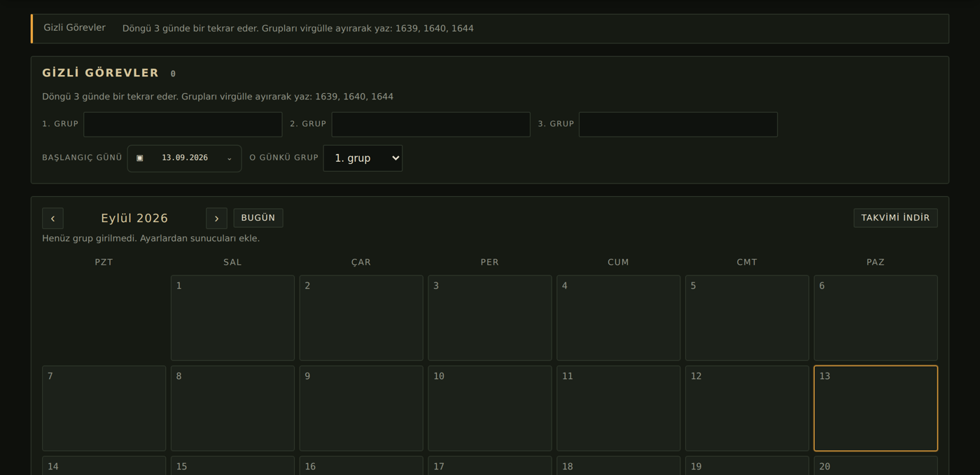Click the 'Henüz grup girilmedi' notice text
The width and height of the screenshot is (980, 475).
click(x=150, y=238)
